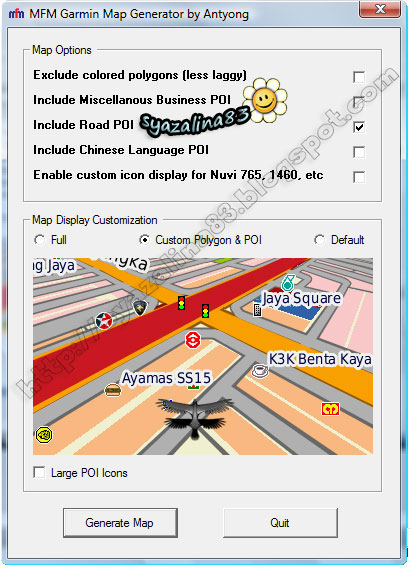Click the Caltex star icon on map preview
Screen dimensions: 411x569
pyautogui.click(x=104, y=321)
